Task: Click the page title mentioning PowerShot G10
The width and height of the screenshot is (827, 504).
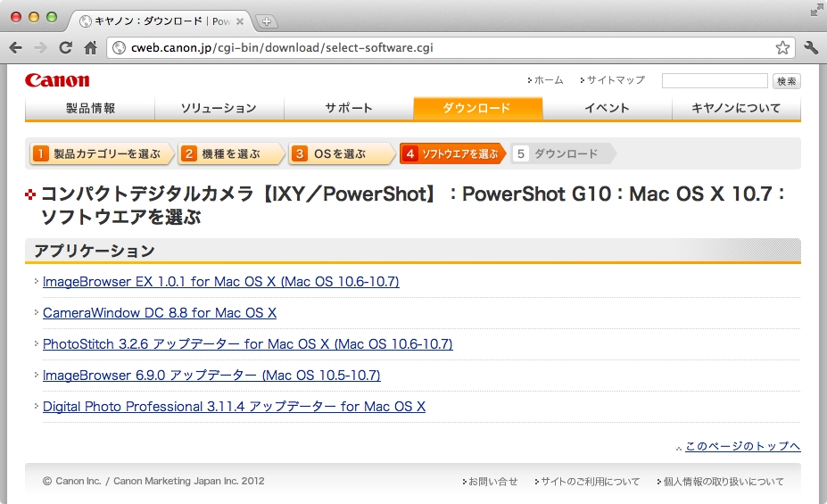Action: coord(412,205)
